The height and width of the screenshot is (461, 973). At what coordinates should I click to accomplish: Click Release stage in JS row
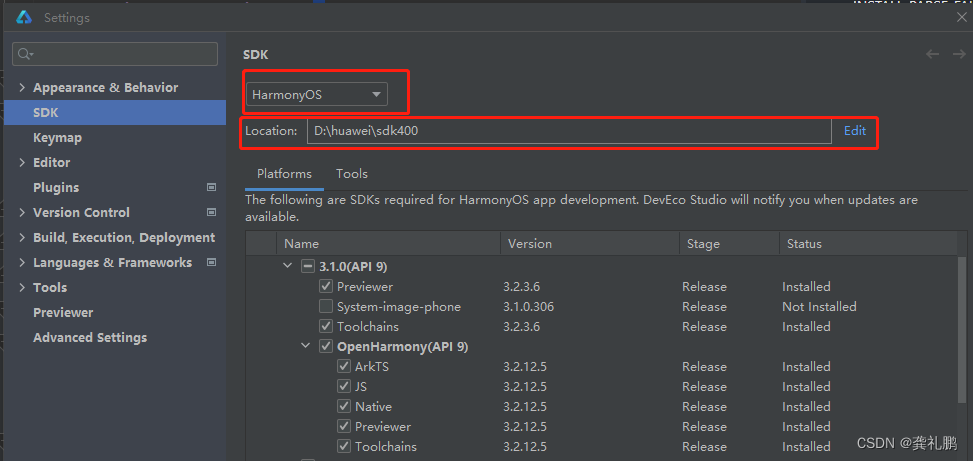[x=704, y=387]
